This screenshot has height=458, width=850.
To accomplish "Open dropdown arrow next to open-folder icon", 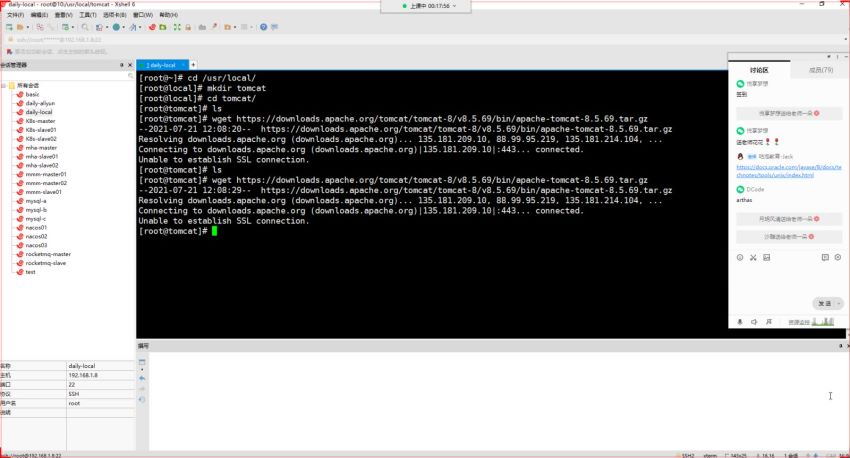I will pos(28,27).
